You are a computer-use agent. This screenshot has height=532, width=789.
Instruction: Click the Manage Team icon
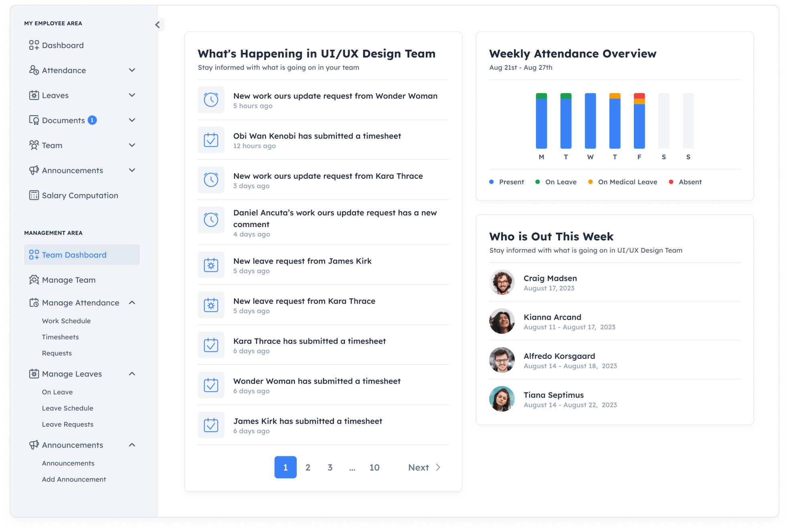pyautogui.click(x=34, y=280)
